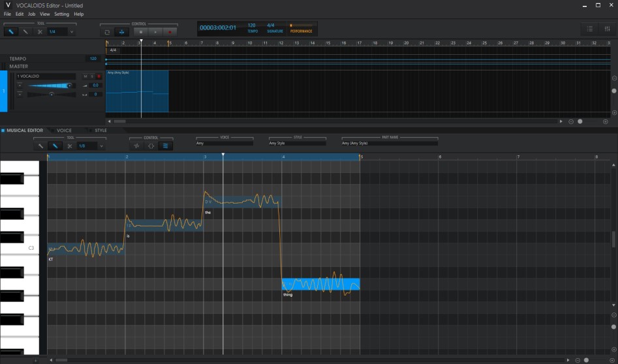Screen dimensions: 618x364
Task: Click the TEMPO track value 120
Action: [93, 59]
